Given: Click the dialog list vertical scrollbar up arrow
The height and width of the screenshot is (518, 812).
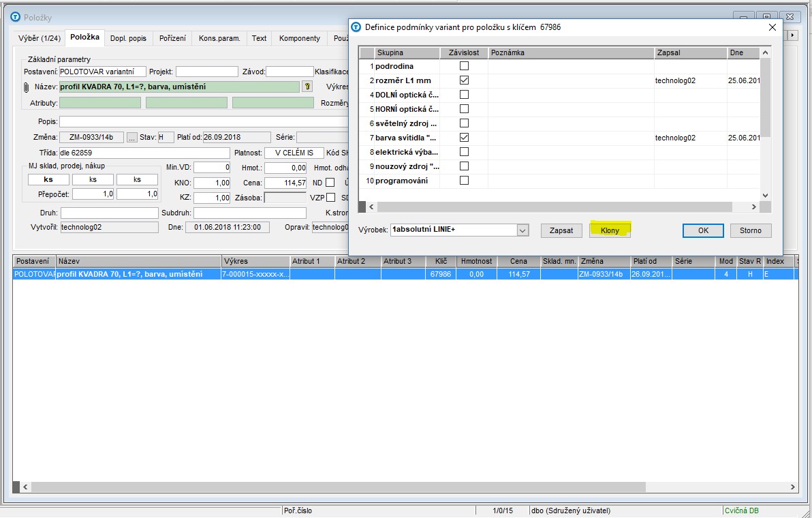Looking at the screenshot, I should tap(766, 52).
